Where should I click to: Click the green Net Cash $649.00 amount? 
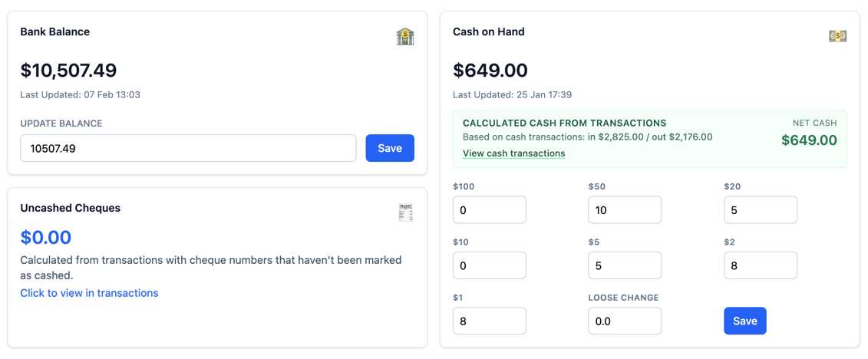(809, 140)
